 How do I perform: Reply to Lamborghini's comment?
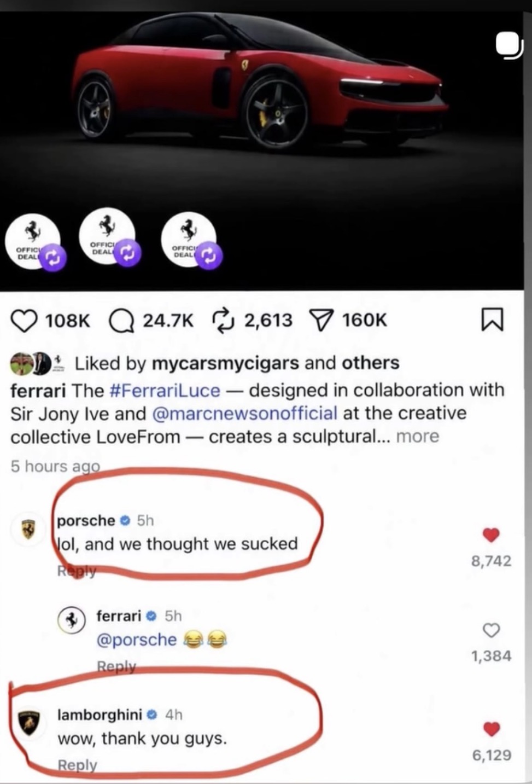click(x=77, y=765)
